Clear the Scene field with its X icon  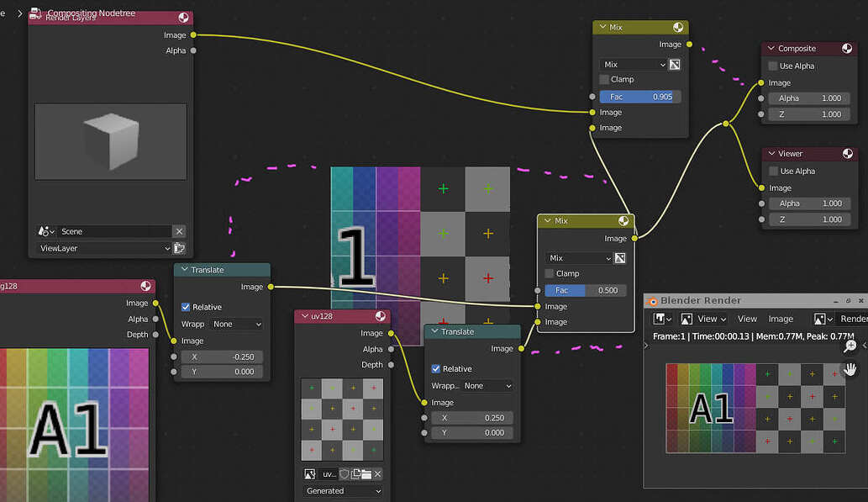coord(179,231)
